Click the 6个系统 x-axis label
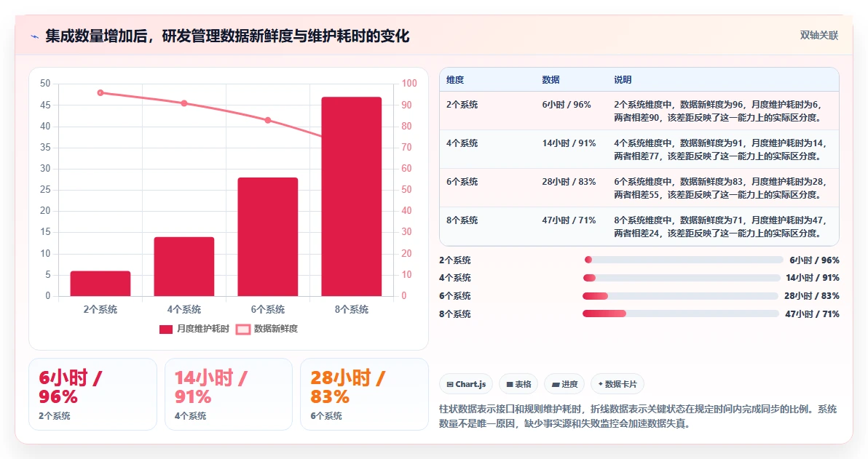The width and height of the screenshot is (868, 459). (268, 310)
